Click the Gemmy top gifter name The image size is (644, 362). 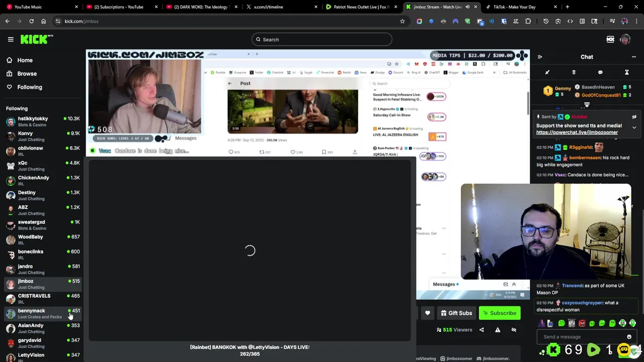coord(563,88)
